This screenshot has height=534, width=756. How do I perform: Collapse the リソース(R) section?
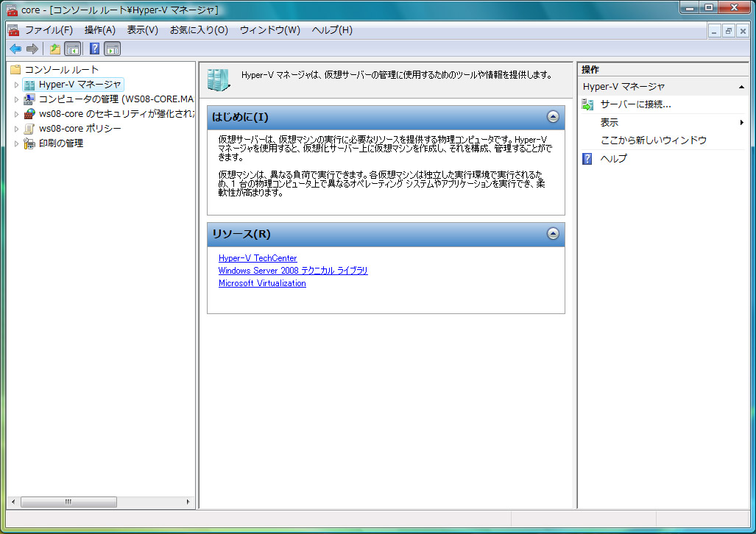point(553,234)
